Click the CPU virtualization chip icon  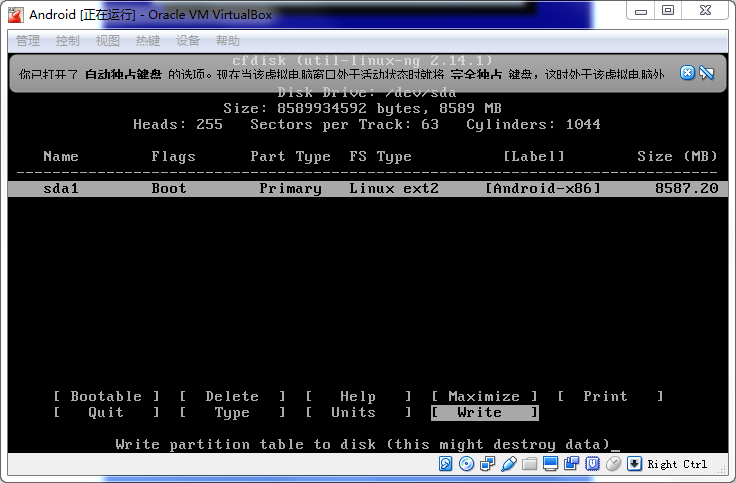[x=592, y=464]
